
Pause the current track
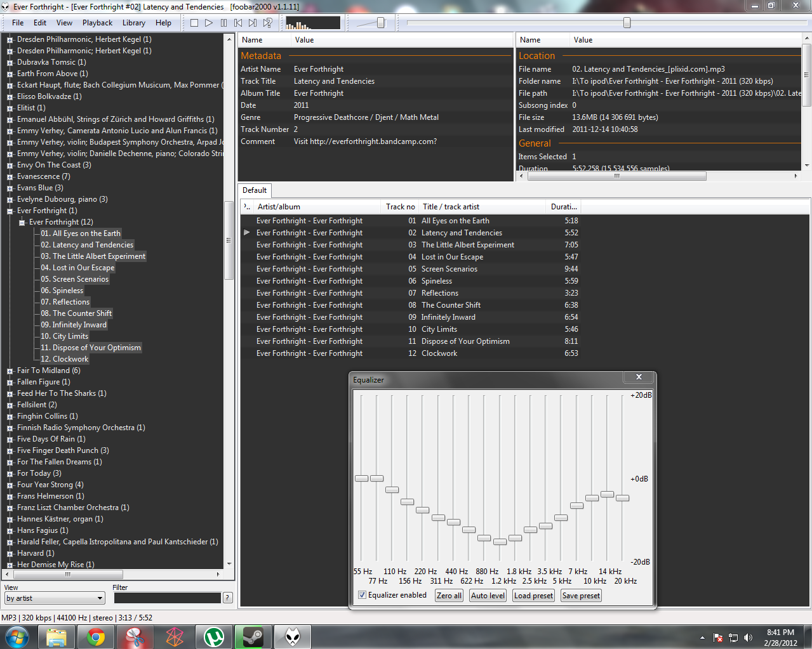(x=223, y=23)
